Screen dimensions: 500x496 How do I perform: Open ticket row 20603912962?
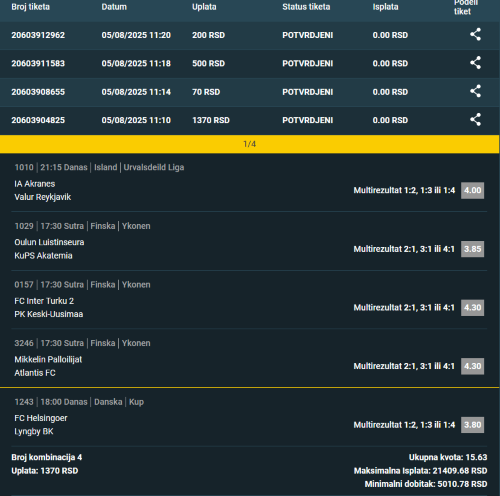(x=250, y=35)
